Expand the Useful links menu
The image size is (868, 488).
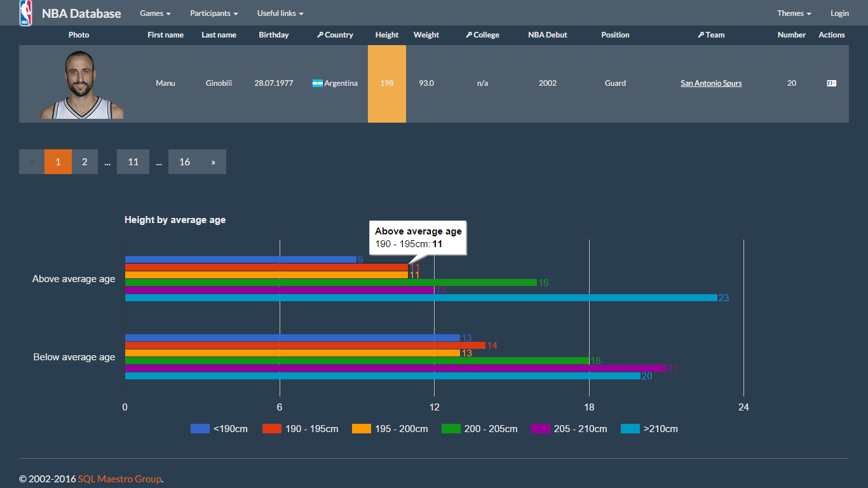(280, 13)
